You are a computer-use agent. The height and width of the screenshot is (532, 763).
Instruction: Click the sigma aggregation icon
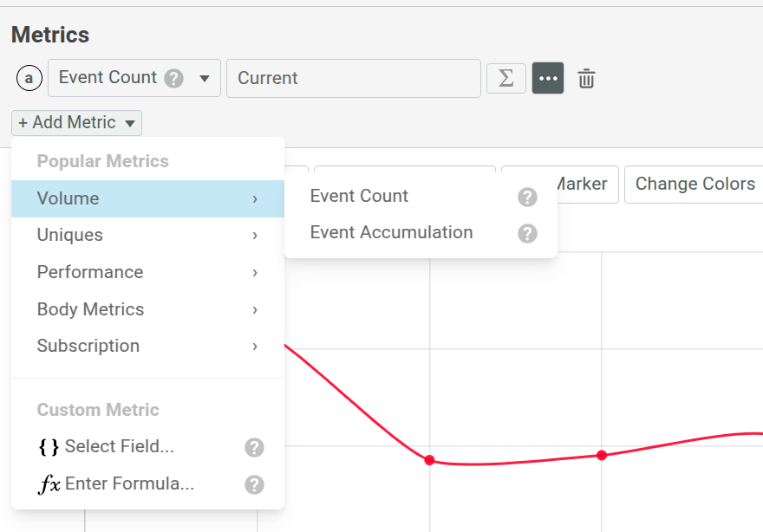[505, 78]
